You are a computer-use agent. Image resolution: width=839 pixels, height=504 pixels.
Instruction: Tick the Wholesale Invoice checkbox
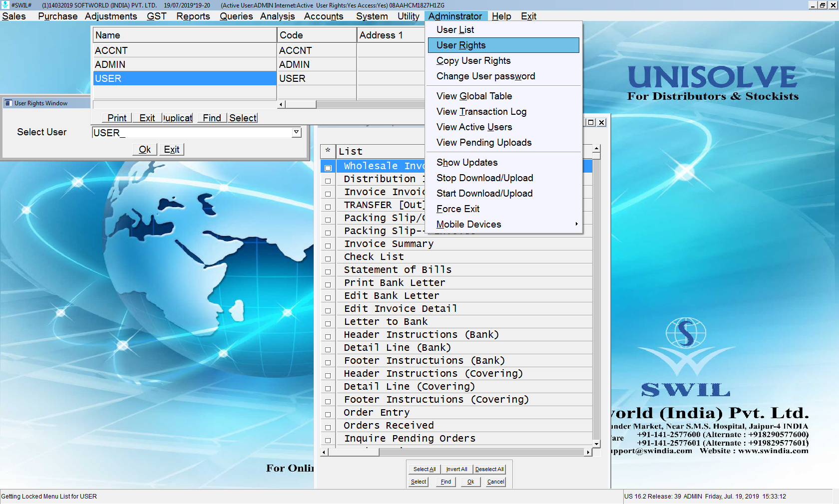pyautogui.click(x=328, y=168)
